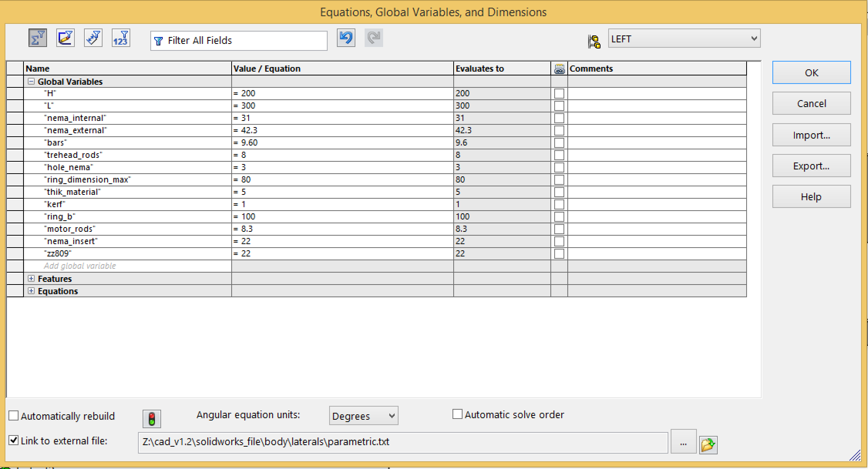This screenshot has width=868, height=469.
Task: Click the configuration icon beside LEFT dropdown
Action: pyautogui.click(x=594, y=41)
